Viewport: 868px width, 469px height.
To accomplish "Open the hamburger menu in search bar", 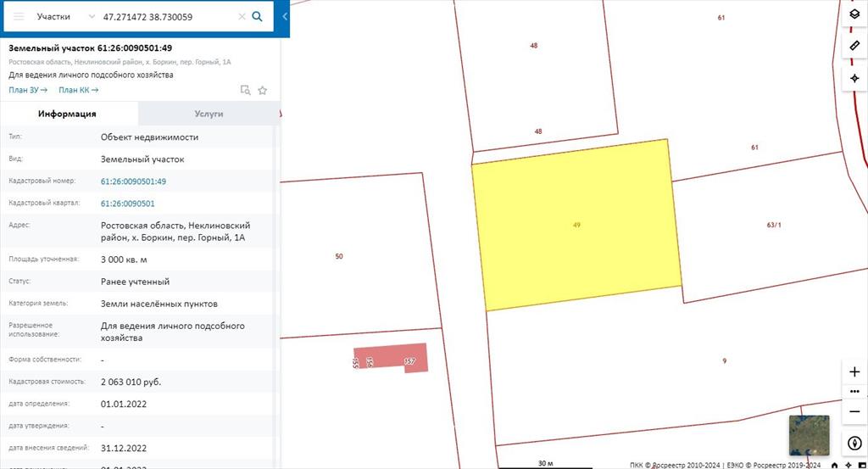I will (x=19, y=17).
